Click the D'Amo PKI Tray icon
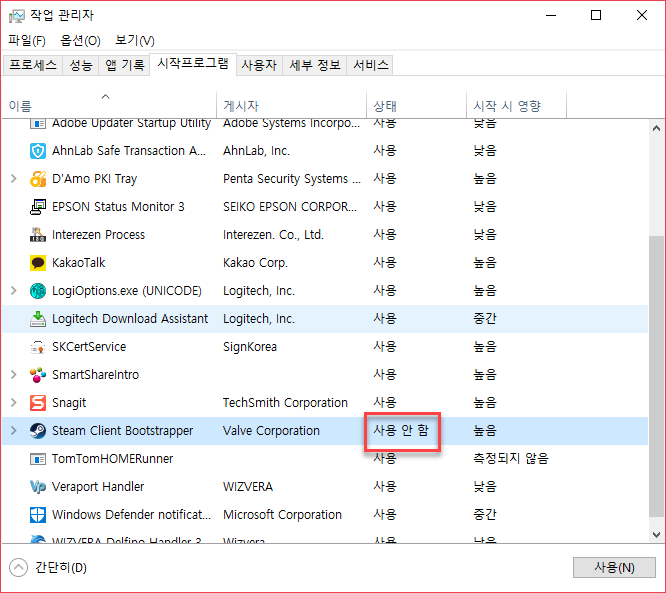The width and height of the screenshot is (666, 593). tap(38, 179)
